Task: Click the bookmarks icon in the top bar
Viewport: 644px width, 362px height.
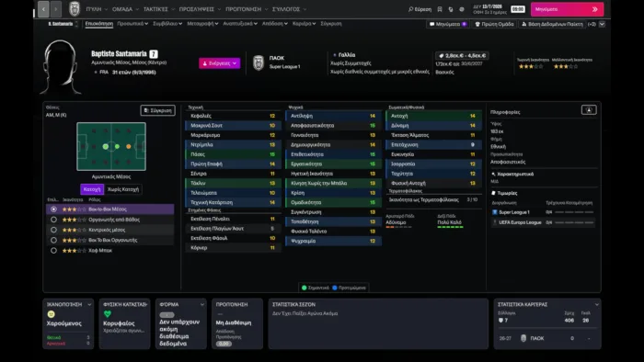Action: [440, 9]
